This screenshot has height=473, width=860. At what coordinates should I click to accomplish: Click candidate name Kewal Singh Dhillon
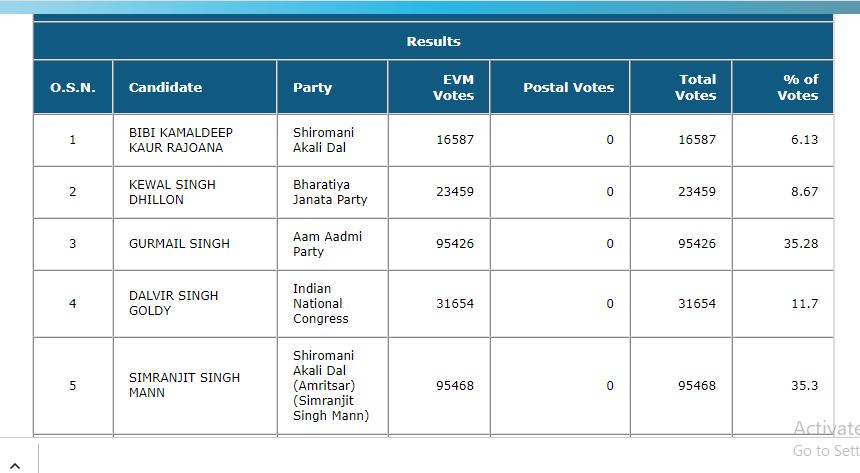coord(172,192)
